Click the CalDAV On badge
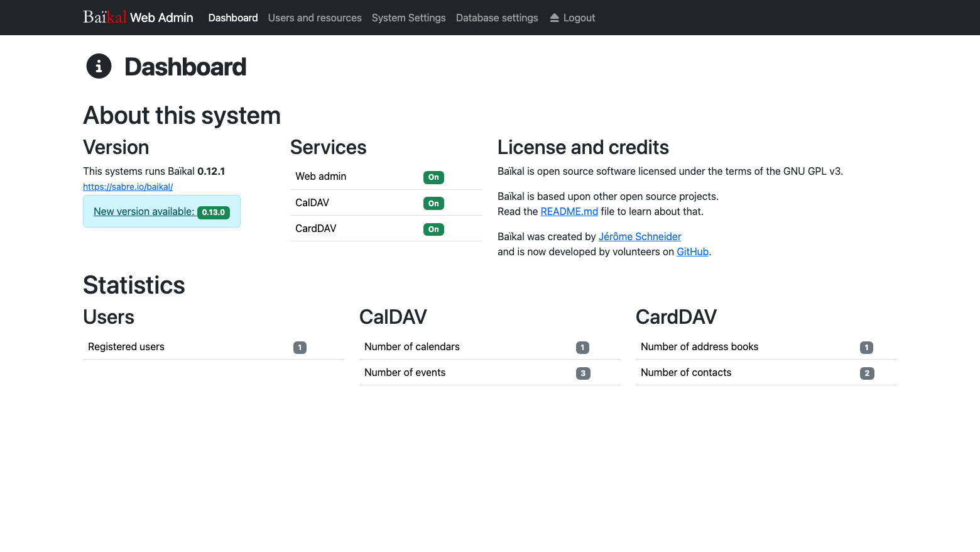Image resolution: width=980 pixels, height=552 pixels. click(433, 204)
